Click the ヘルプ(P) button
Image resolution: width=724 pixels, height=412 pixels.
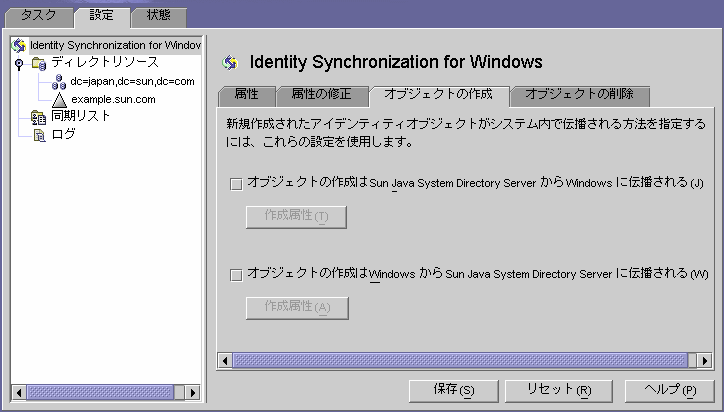[x=670, y=391]
